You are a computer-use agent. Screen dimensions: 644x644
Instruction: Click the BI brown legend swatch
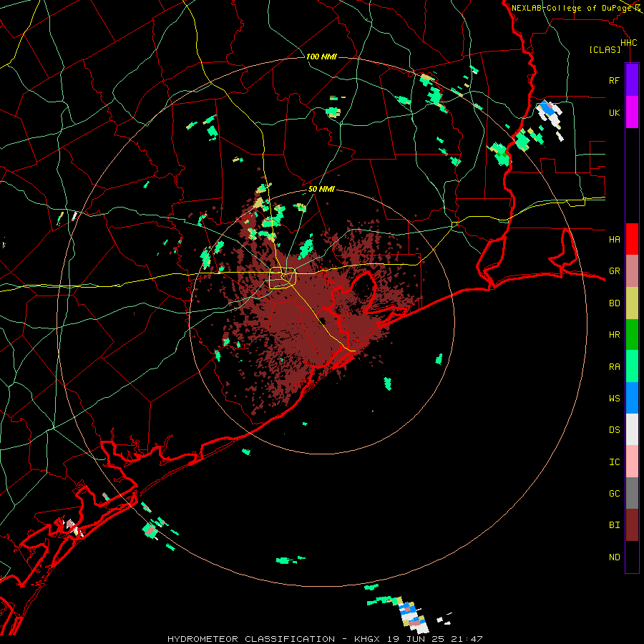(x=632, y=525)
